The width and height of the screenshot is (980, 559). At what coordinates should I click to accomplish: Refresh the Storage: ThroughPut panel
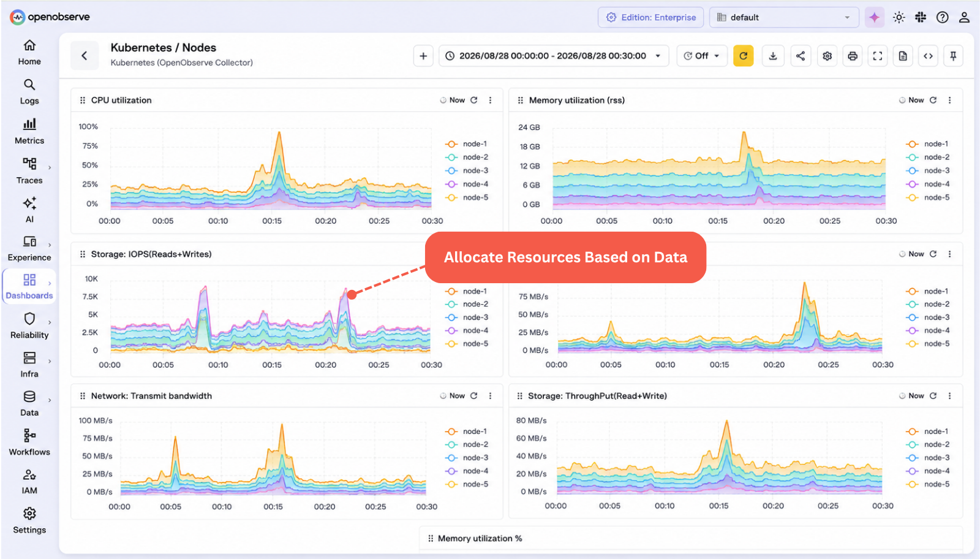(x=933, y=396)
